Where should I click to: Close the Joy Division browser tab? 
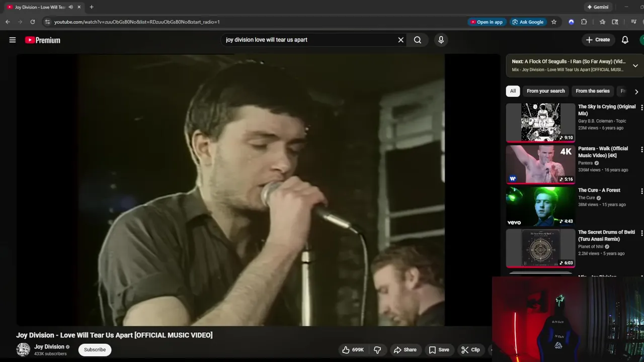click(x=79, y=7)
